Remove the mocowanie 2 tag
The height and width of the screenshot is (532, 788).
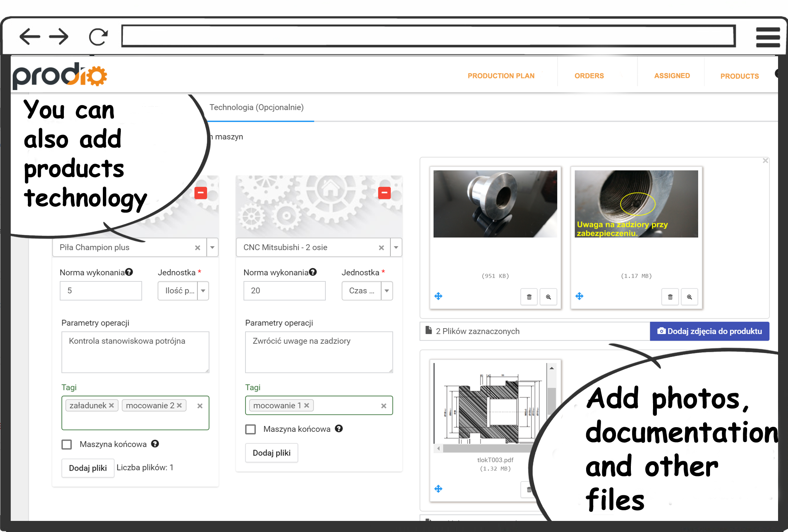179,405
